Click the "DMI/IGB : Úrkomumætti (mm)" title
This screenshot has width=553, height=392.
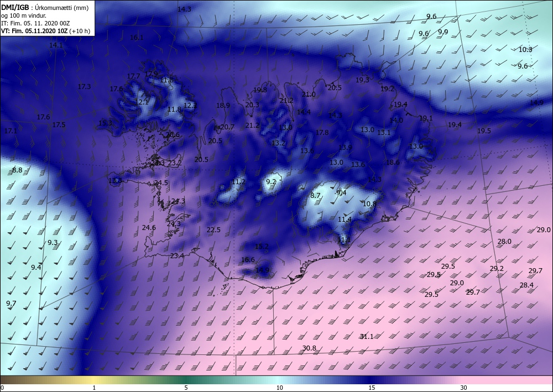coord(45,7)
